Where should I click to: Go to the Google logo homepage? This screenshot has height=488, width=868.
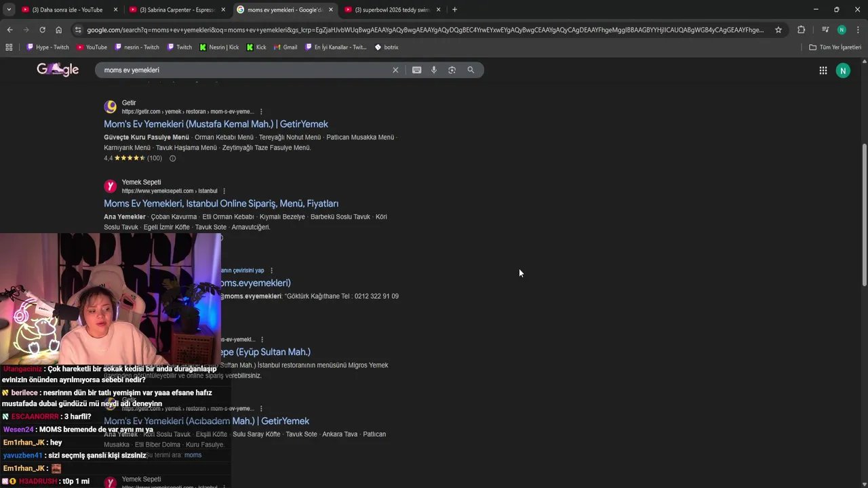click(x=58, y=70)
